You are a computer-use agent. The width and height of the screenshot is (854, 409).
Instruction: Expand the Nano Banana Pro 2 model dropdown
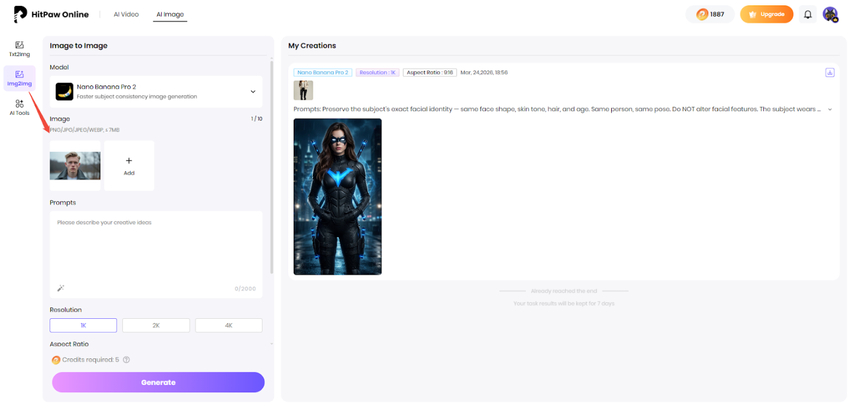coord(253,92)
